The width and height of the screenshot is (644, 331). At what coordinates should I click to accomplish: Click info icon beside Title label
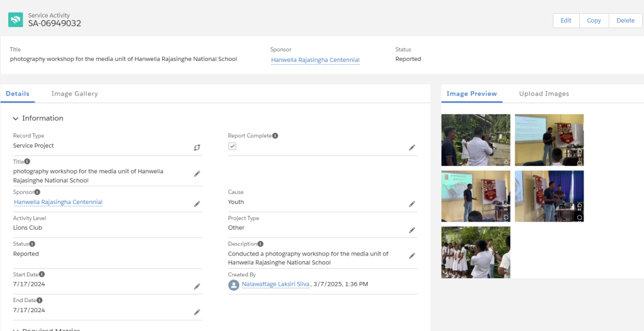27,161
